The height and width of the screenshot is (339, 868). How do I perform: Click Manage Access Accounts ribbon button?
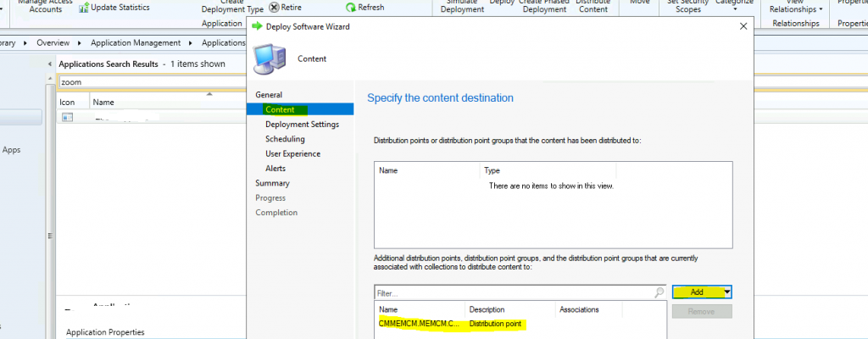click(x=46, y=6)
